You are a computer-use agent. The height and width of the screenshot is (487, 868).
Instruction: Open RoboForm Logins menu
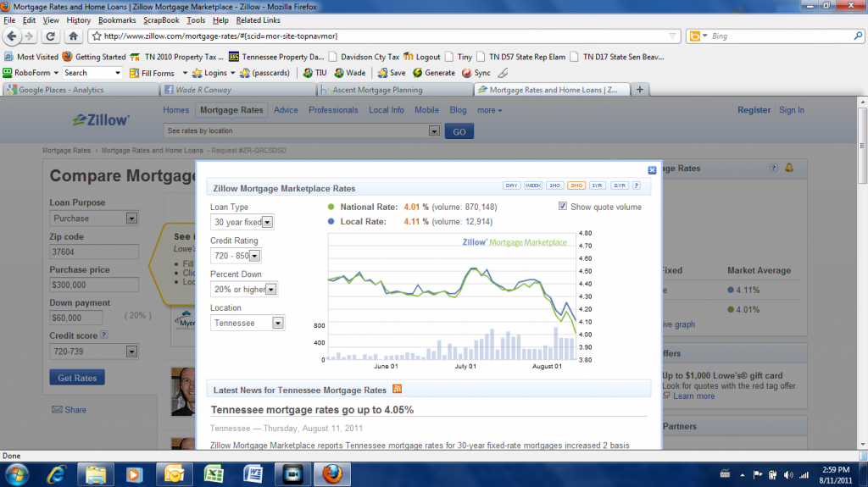point(213,73)
